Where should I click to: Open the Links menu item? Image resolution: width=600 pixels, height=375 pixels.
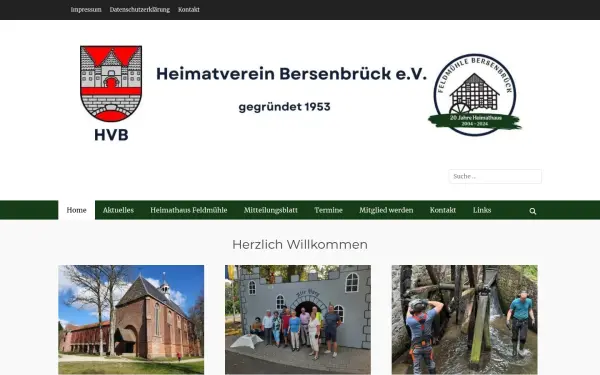(482, 210)
